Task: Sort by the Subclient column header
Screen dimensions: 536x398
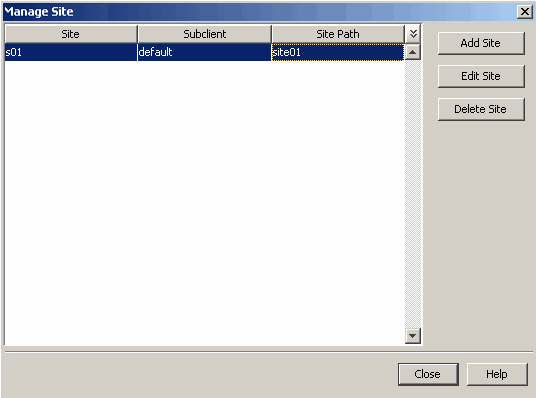Action: tap(204, 34)
